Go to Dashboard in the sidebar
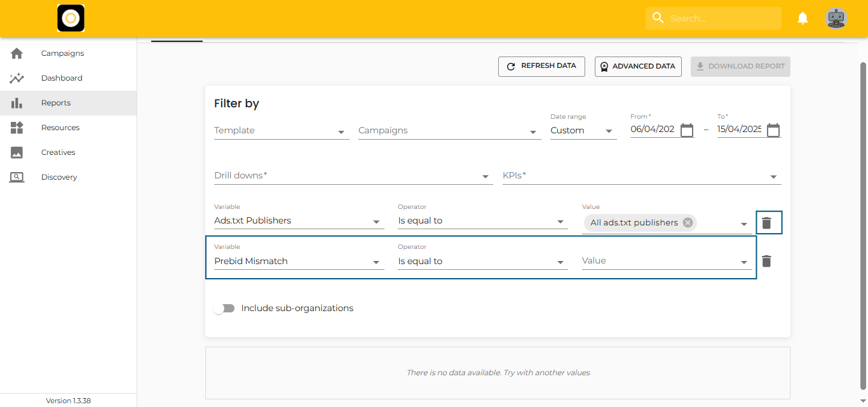This screenshot has height=407, width=868. [x=62, y=78]
